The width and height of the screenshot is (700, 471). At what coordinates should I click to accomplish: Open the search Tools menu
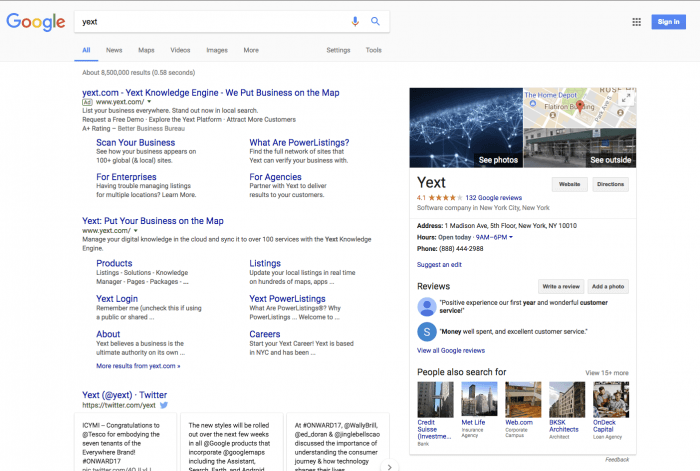click(373, 50)
